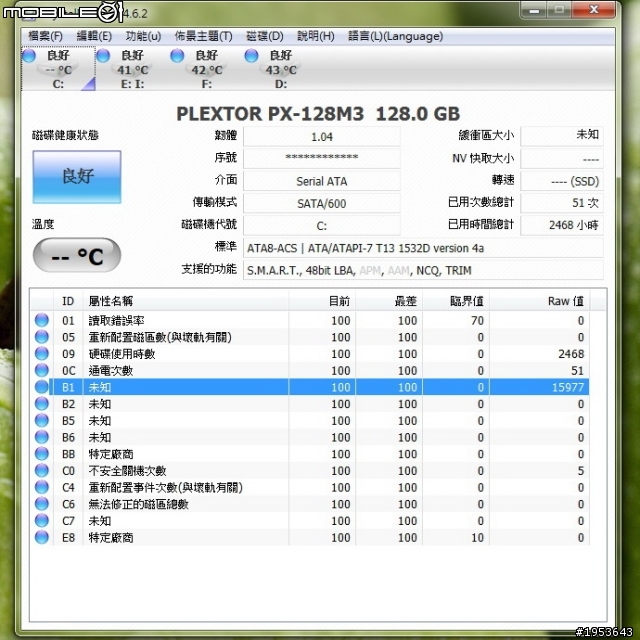Image resolution: width=640 pixels, height=640 pixels.
Task: Click the PLEXTOR PX-128M3 128.0 GB title
Action: (x=318, y=114)
